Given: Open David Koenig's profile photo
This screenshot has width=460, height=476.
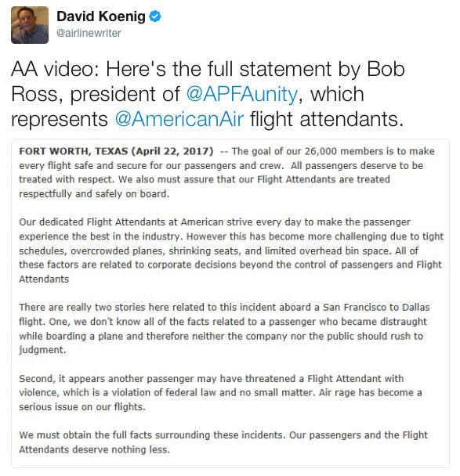Looking at the screenshot, I should (30, 25).
